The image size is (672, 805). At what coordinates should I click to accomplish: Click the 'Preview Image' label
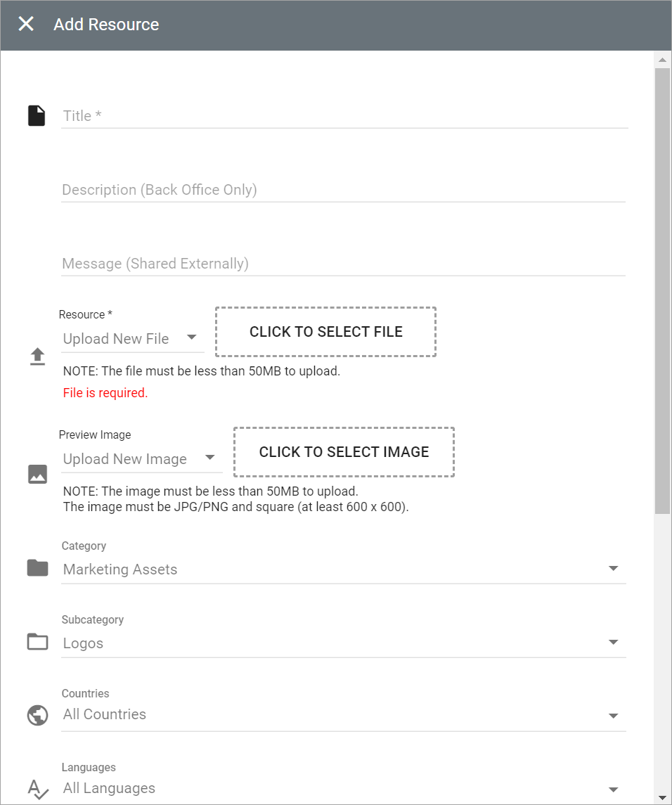point(95,435)
